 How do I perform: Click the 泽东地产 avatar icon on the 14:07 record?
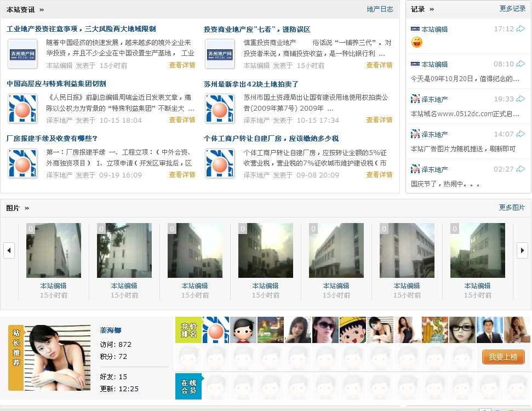coord(415,134)
